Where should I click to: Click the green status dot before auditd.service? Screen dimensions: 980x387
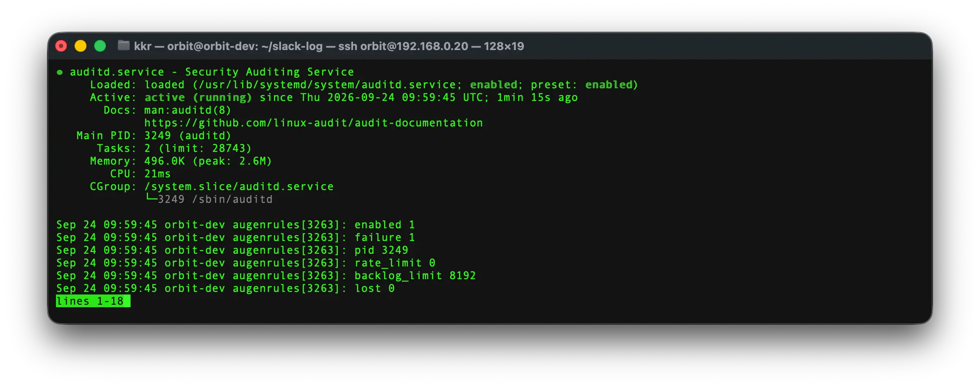tap(60, 73)
